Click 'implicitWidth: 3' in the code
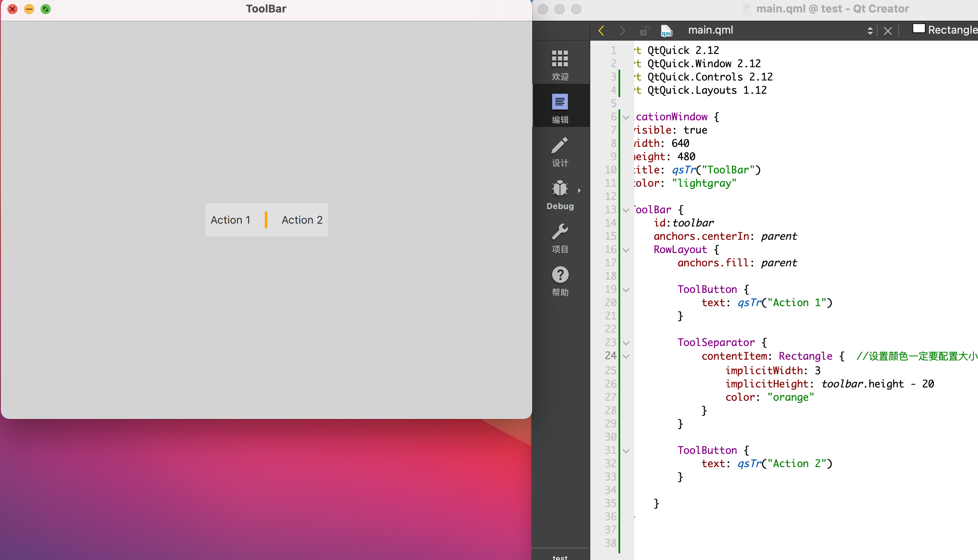The image size is (978, 560). (x=773, y=370)
